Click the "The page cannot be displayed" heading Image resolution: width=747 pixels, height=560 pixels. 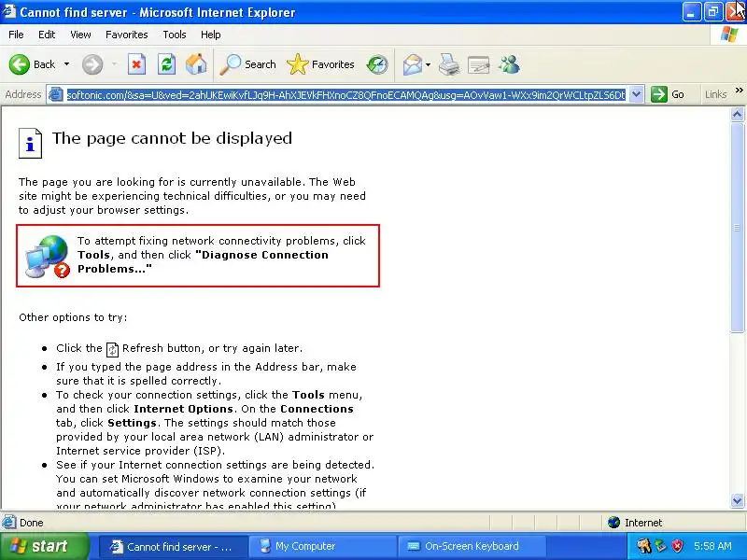click(172, 138)
